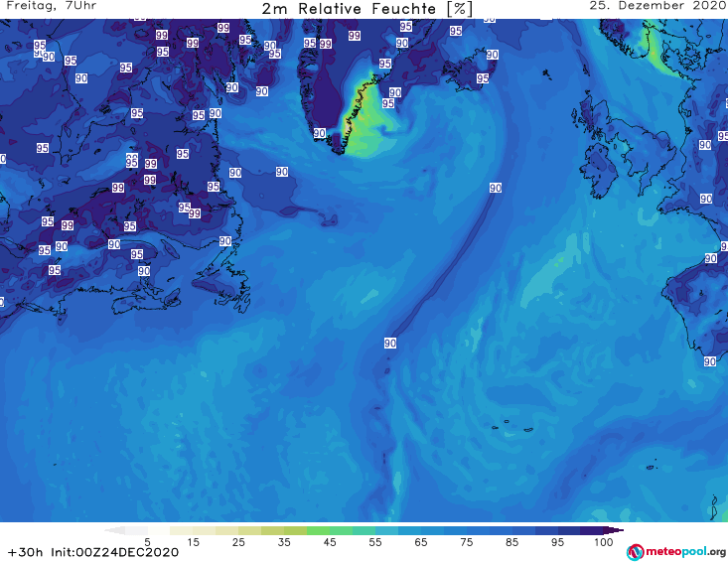Pick the green legend segment right of 45
Image resolution: width=728 pixels, height=562 pixels.
[x=341, y=530]
